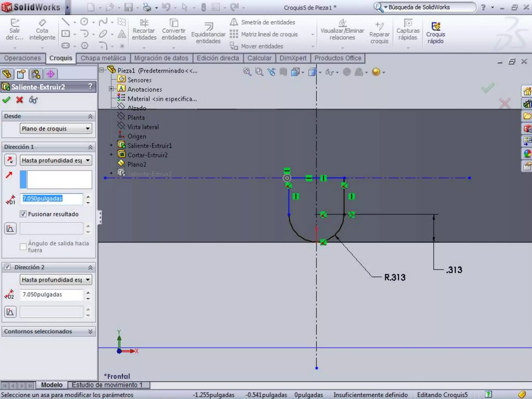The height and width of the screenshot is (399, 532).
Task: Toggle the detailed preview eyeglasses icon
Action: tap(33, 100)
